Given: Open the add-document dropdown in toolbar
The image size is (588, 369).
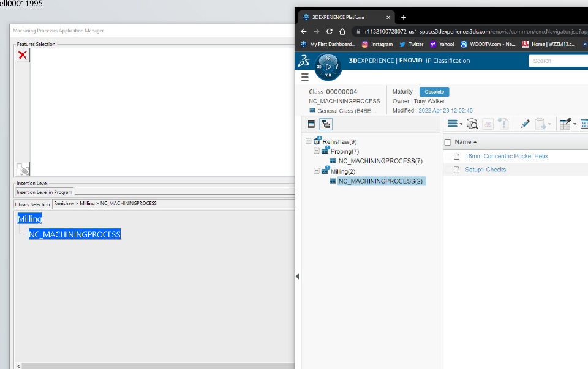Looking at the screenshot, I should pyautogui.click(x=543, y=124).
